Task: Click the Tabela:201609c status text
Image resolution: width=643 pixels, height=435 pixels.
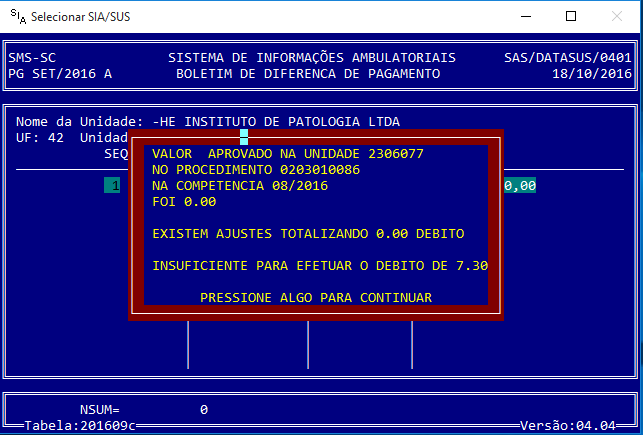Action: [x=80, y=426]
